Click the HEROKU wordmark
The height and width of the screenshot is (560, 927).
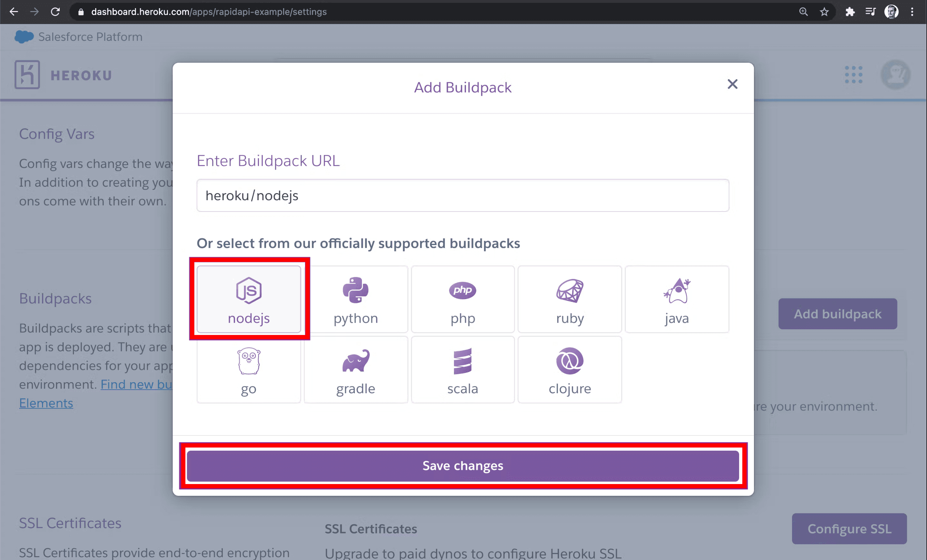pyautogui.click(x=81, y=76)
